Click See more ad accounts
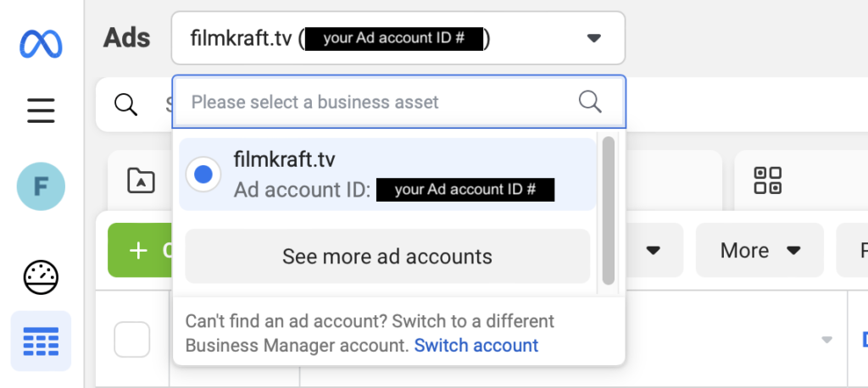 tap(387, 256)
